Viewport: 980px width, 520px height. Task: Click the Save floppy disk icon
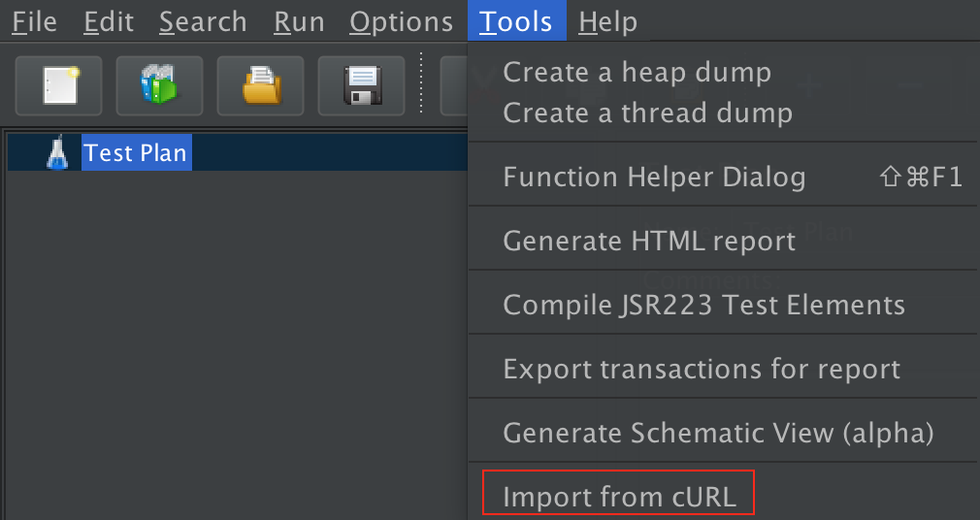click(x=361, y=85)
